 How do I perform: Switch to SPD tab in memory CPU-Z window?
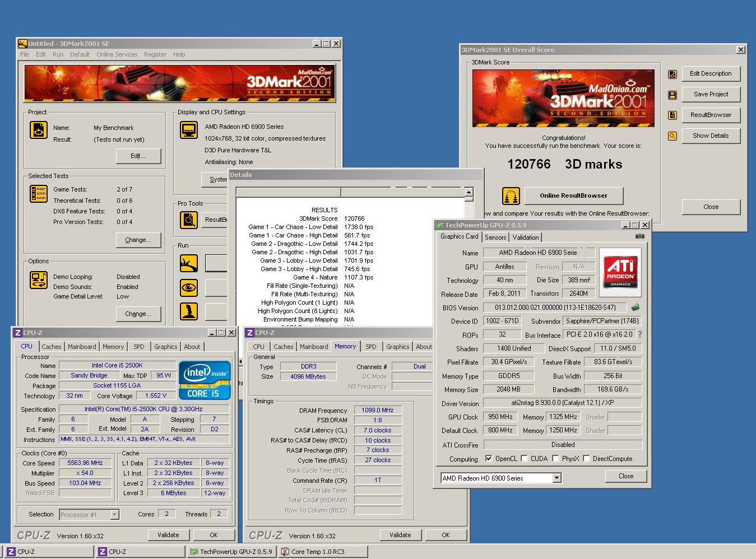[371, 347]
